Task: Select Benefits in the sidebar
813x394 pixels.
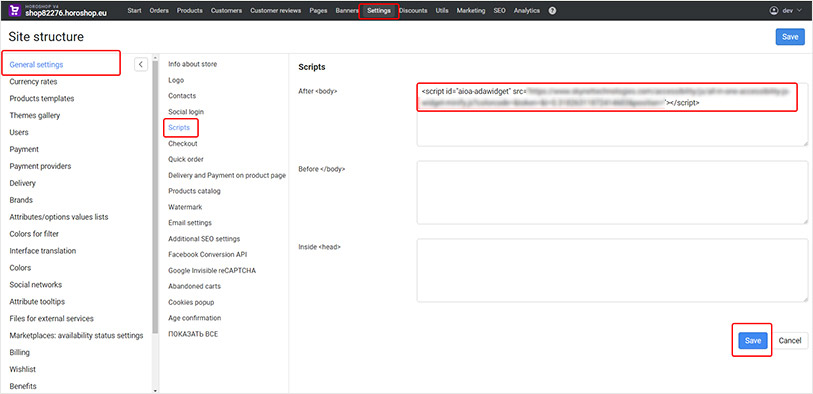Action: (23, 386)
